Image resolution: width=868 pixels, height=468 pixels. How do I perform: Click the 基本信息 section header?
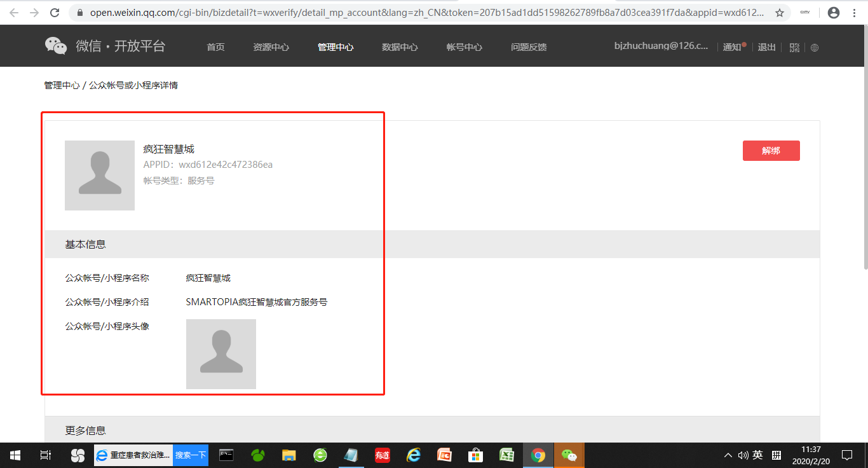(x=432, y=244)
